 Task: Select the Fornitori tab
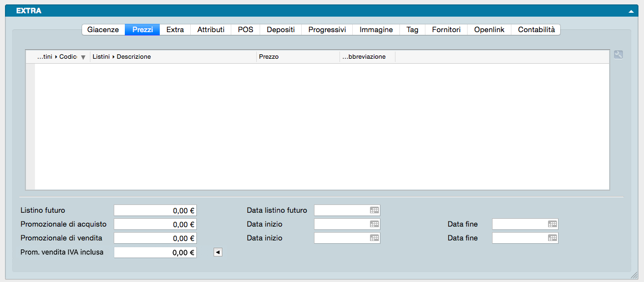(x=447, y=30)
